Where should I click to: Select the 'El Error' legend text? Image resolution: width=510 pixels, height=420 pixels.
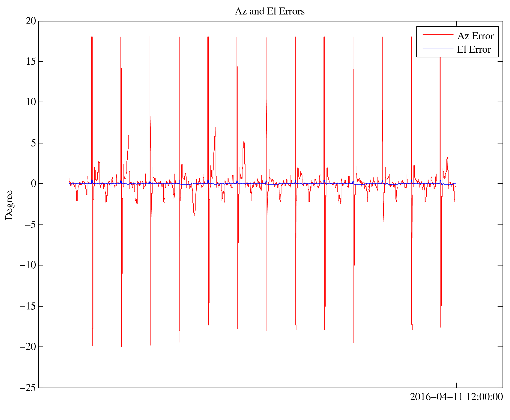coord(474,50)
